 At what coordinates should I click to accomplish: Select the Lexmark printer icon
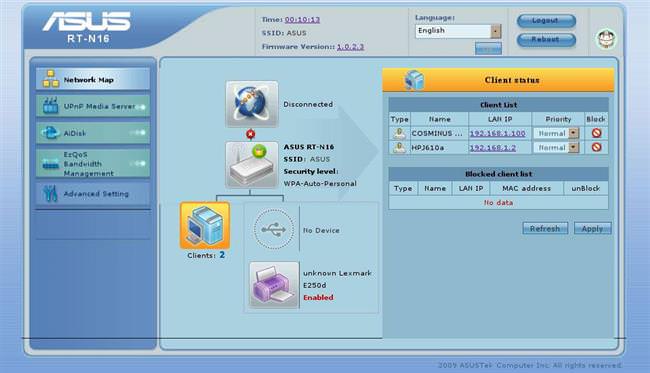tap(274, 285)
